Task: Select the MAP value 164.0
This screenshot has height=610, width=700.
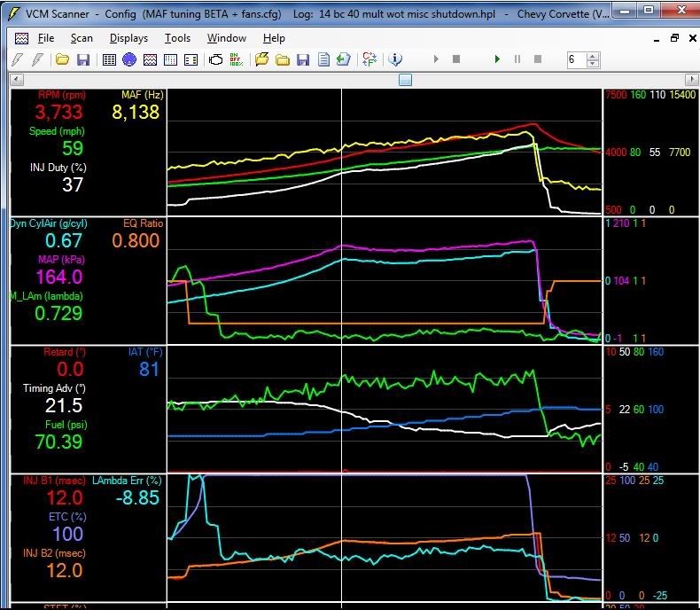Action: pos(59,278)
